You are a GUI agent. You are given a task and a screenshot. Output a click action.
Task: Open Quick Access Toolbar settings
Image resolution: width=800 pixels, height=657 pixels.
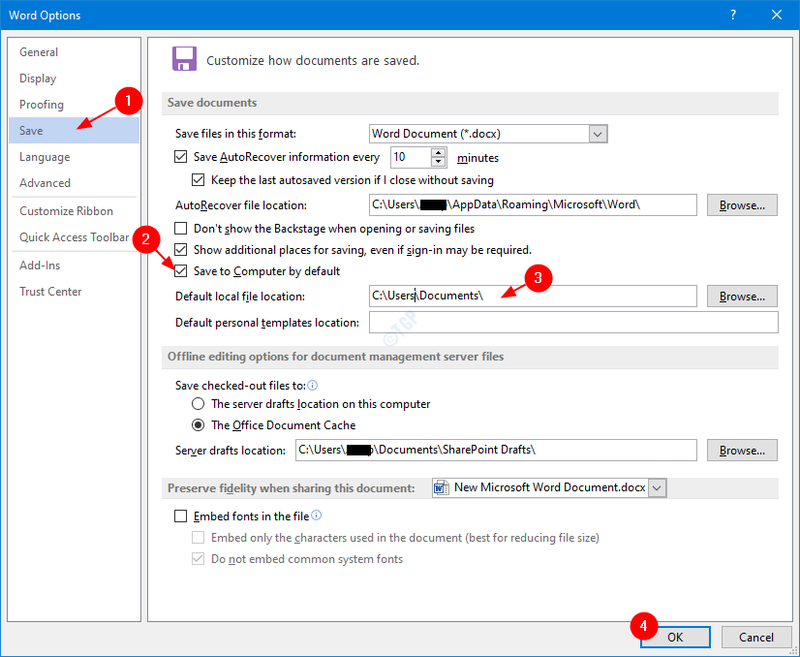[x=74, y=237]
